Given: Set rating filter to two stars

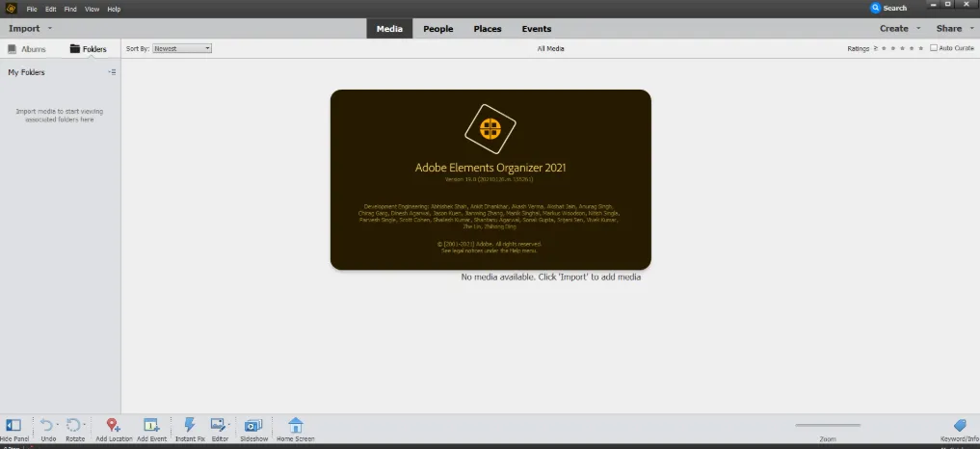Looking at the screenshot, I should coord(893,48).
